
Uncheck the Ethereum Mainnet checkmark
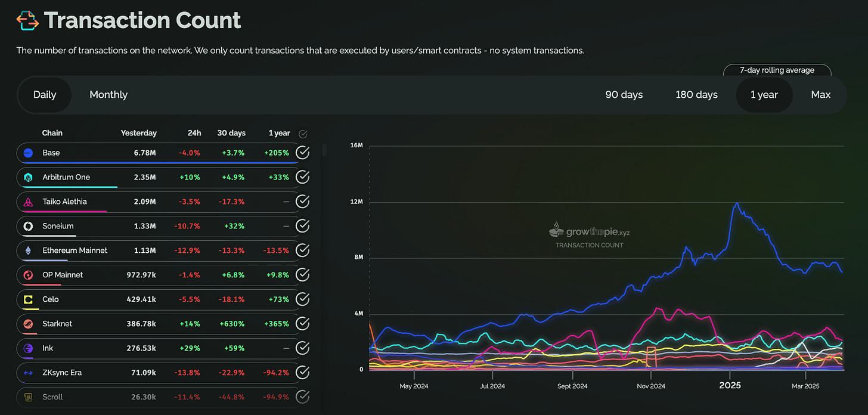(x=303, y=250)
